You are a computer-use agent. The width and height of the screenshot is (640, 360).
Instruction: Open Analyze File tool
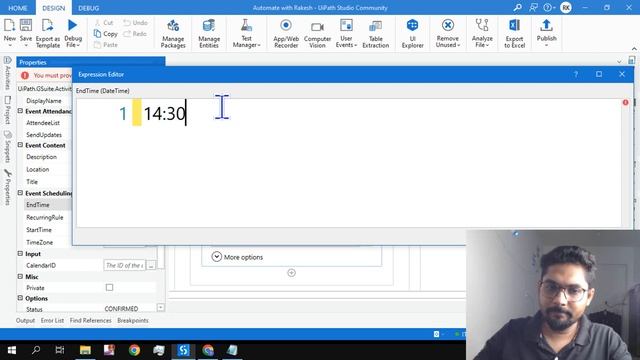click(x=482, y=34)
